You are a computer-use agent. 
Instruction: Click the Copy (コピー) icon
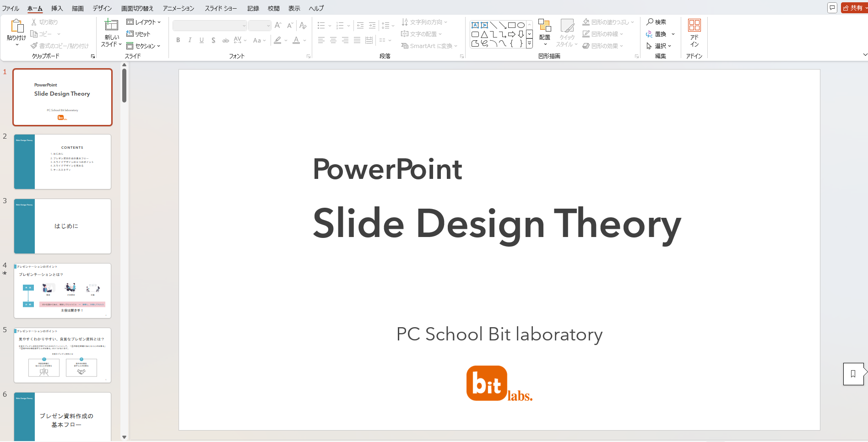[x=34, y=34]
